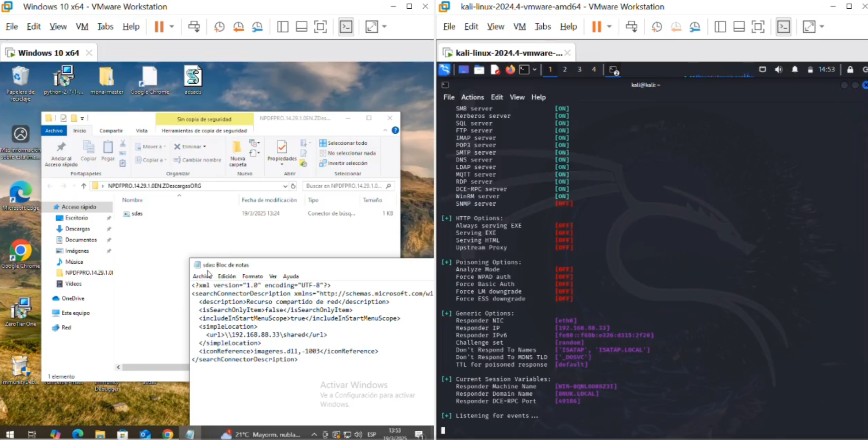This screenshot has height=440, width=868.
Task: Switch to the Vista ribbon tab
Action: point(142,130)
